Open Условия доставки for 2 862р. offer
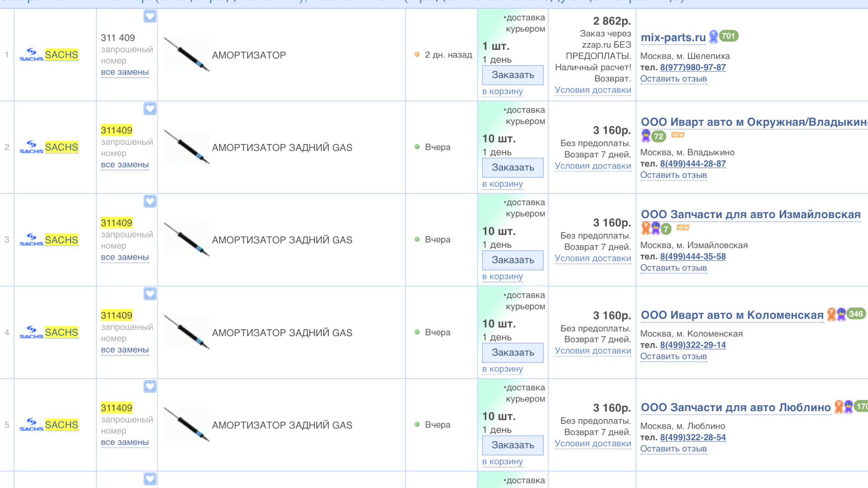Screen dimensions: 868x488 tap(593, 90)
